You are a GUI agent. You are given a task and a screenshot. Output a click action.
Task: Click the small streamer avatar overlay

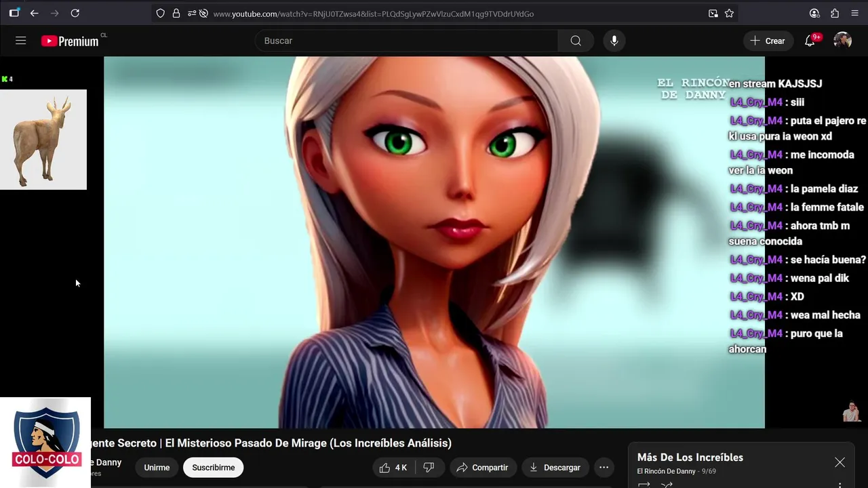click(851, 411)
